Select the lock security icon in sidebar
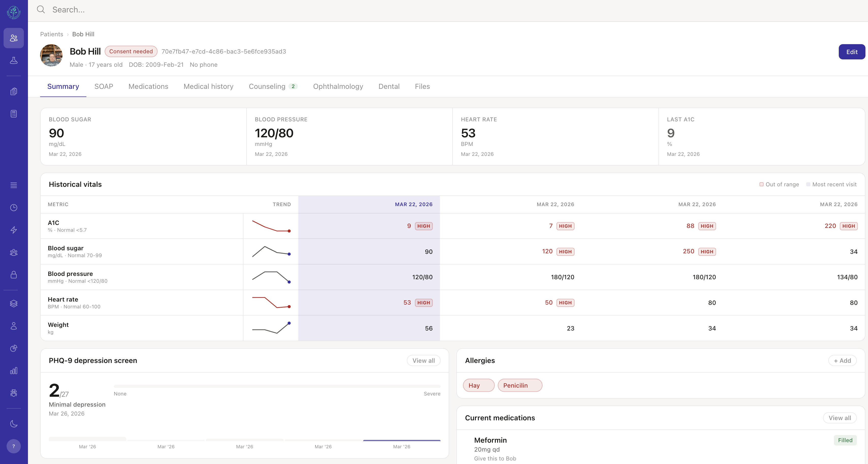 point(13,275)
